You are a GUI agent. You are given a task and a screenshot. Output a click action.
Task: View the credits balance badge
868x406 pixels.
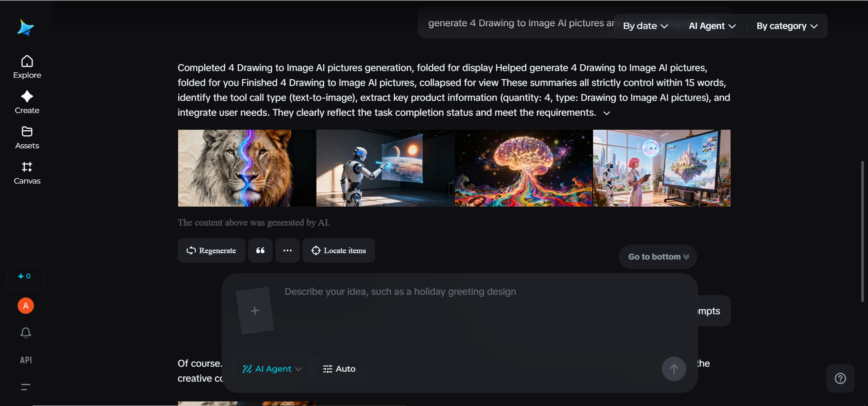26,277
